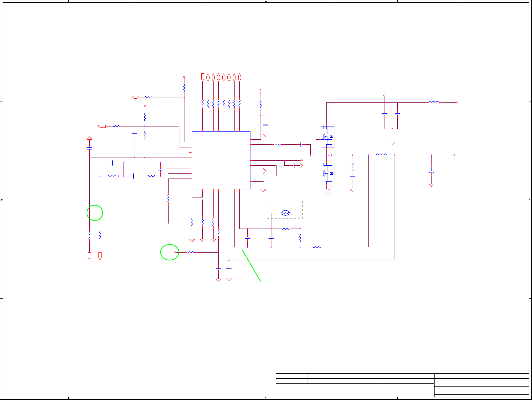The width and height of the screenshot is (532, 400).
Task: Select the snubber capacitor below that resistor
Action: (x=353, y=177)
